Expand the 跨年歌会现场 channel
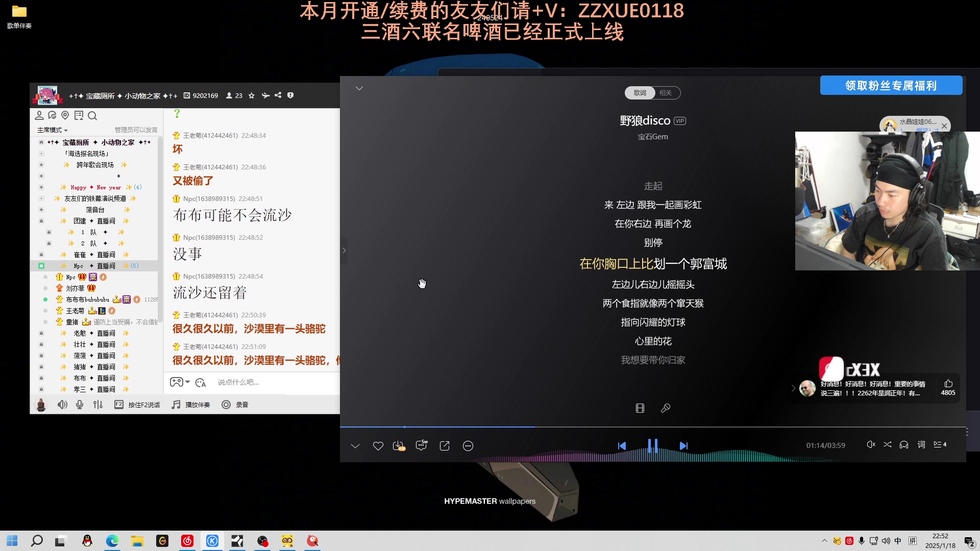980x551 pixels. point(41,165)
